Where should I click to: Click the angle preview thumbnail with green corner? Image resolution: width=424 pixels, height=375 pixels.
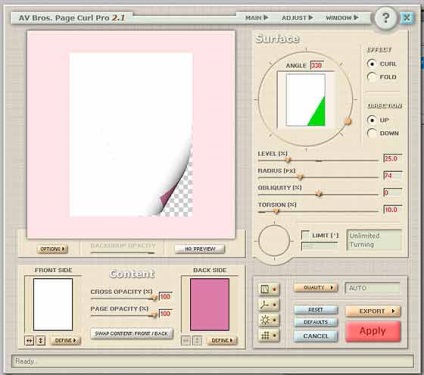click(306, 100)
